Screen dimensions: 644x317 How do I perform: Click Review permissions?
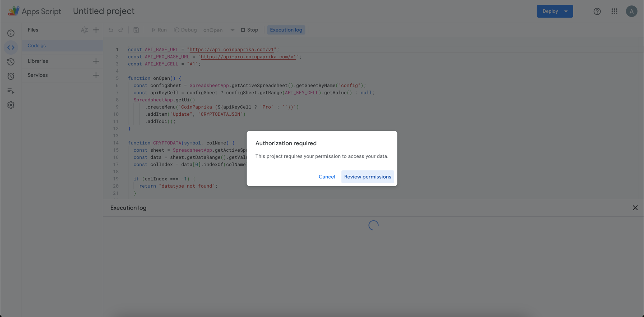click(368, 177)
